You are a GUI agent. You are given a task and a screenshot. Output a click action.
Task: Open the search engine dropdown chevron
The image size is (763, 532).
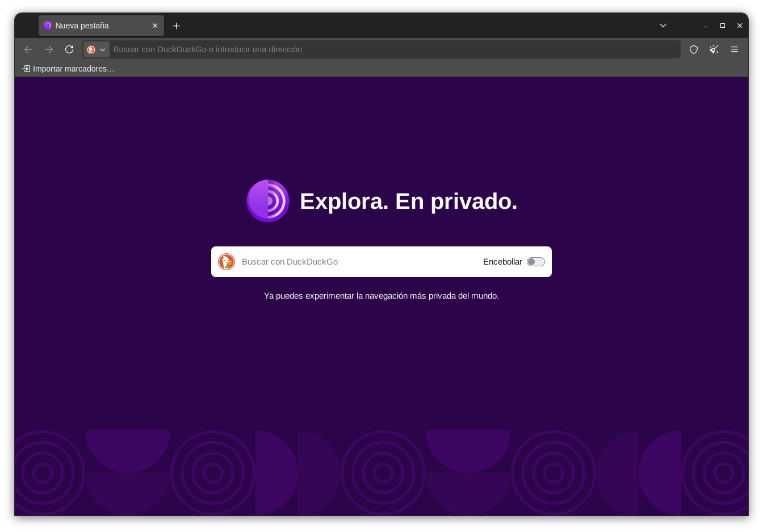[103, 49]
